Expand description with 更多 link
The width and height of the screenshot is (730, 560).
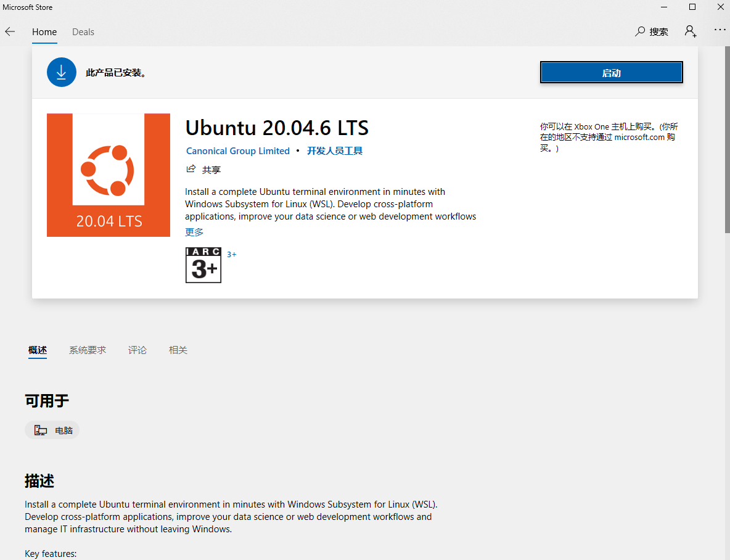tap(194, 232)
